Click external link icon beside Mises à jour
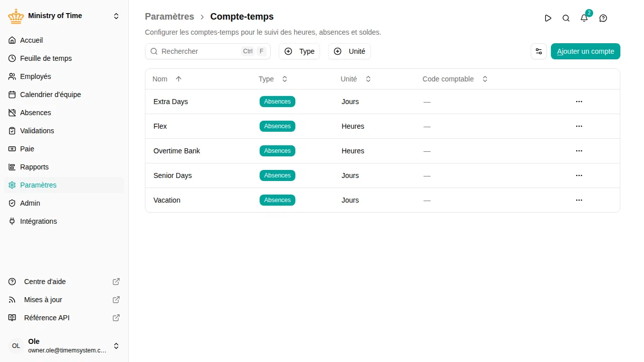 click(116, 300)
